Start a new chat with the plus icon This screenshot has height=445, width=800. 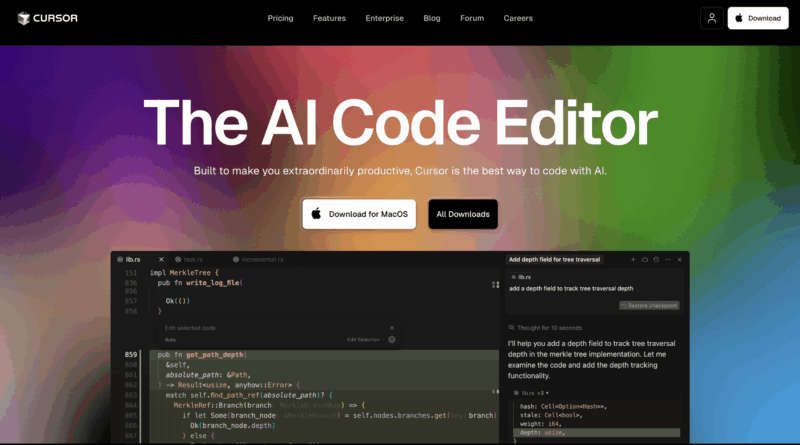click(633, 260)
